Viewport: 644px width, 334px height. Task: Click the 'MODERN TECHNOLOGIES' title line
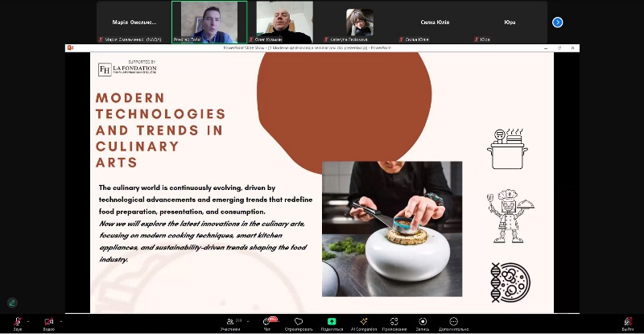(x=160, y=105)
